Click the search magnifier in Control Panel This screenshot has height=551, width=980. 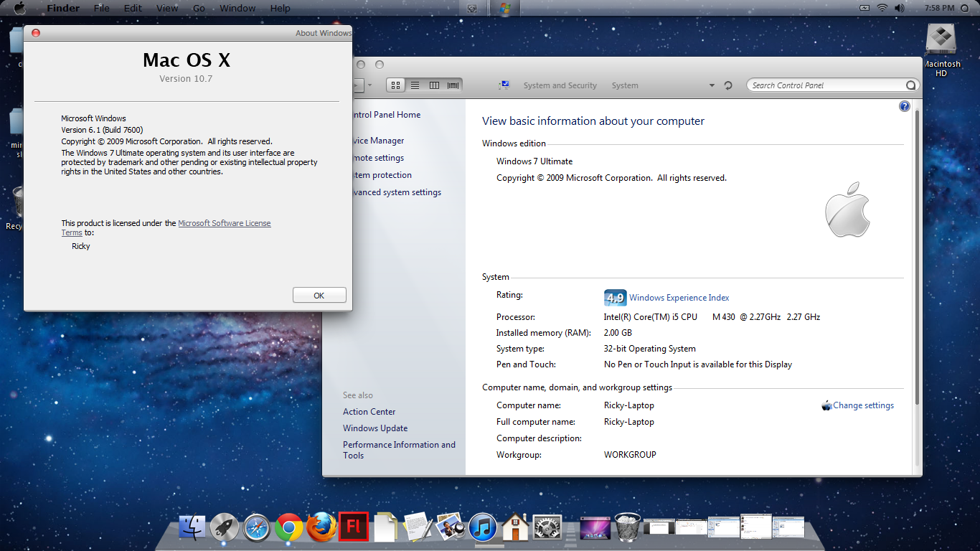(911, 85)
